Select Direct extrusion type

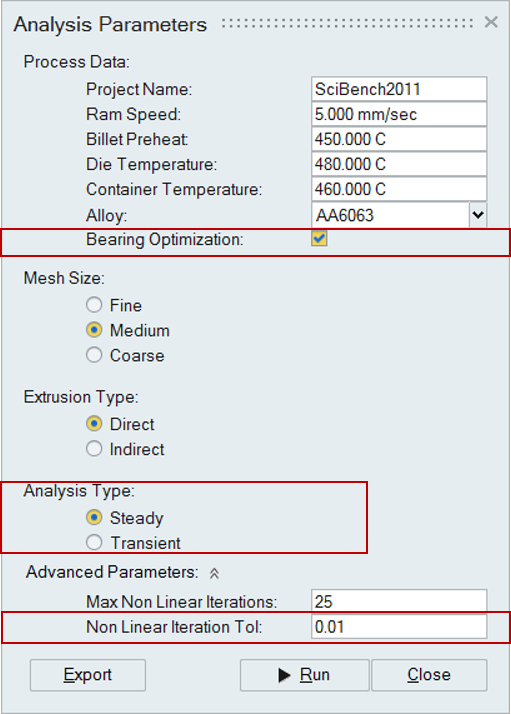[x=94, y=424]
